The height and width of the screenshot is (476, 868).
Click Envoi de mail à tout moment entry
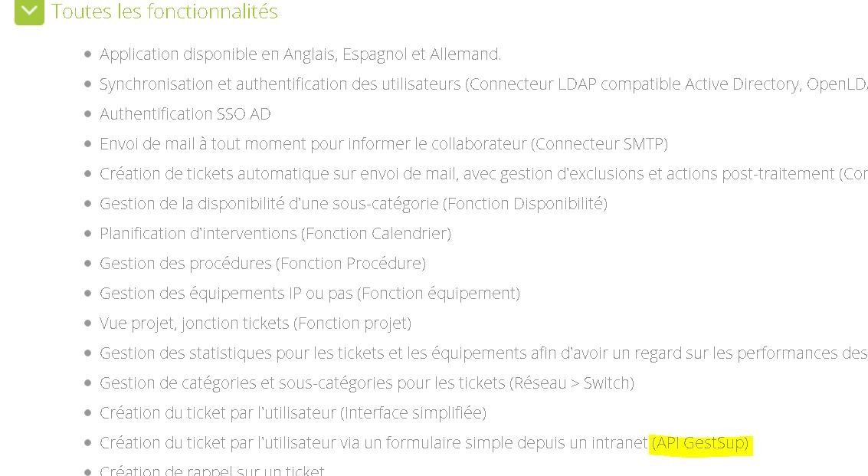click(384, 144)
